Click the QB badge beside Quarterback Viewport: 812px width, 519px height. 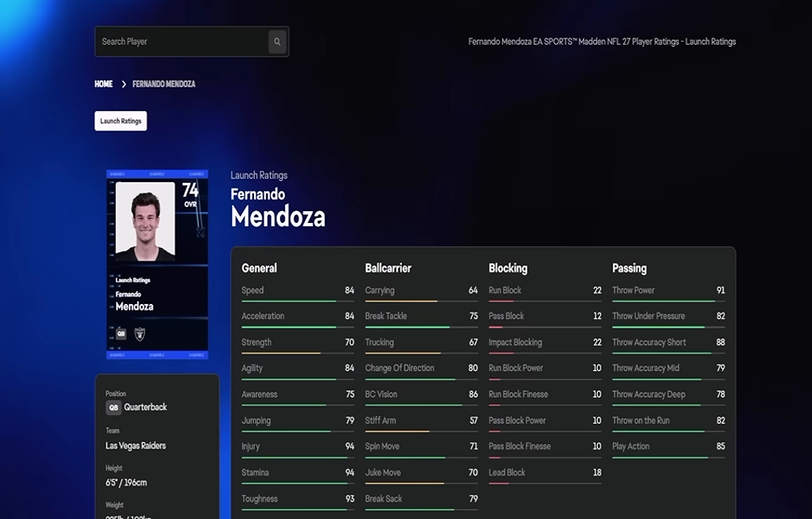click(113, 407)
